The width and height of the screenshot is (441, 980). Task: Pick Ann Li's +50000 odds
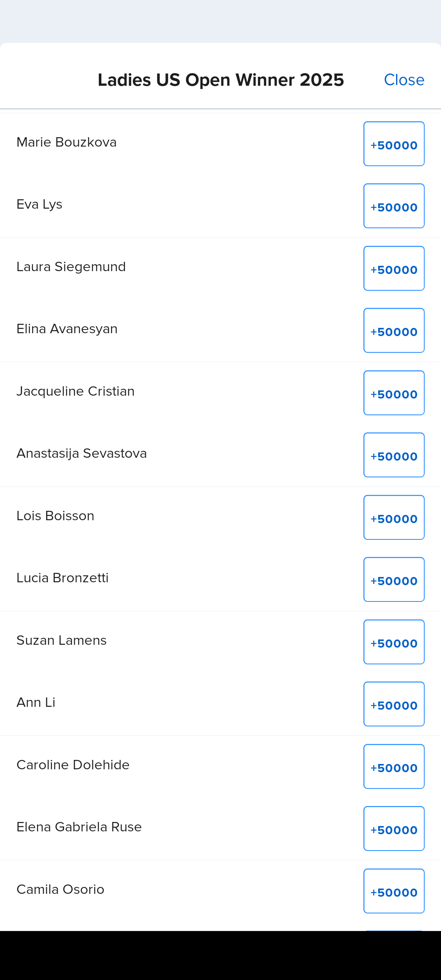394,704
